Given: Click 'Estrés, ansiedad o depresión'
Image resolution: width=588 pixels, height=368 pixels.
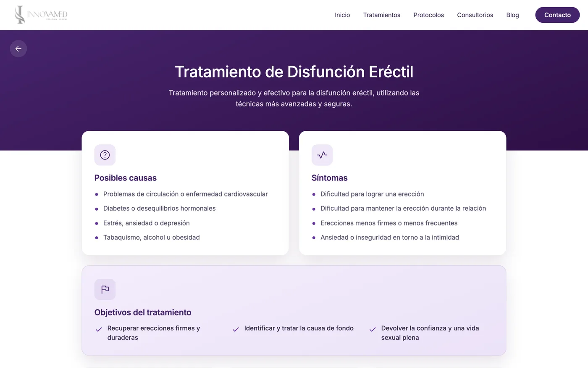Looking at the screenshot, I should [147, 223].
